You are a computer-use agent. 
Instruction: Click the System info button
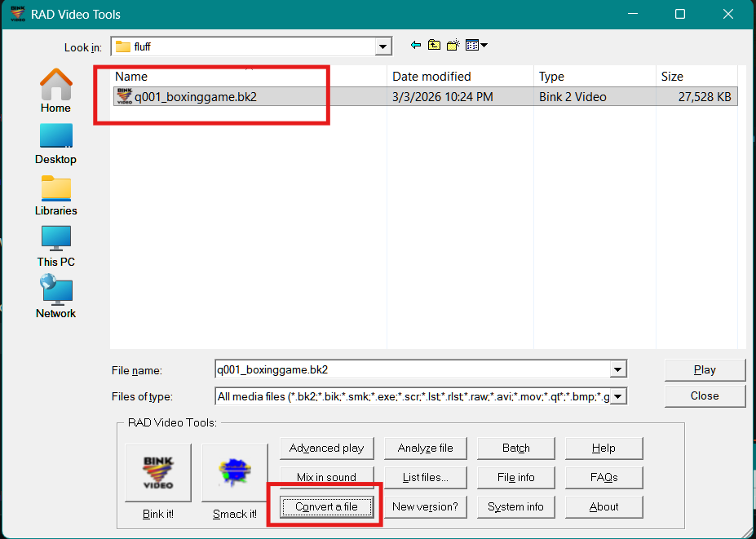click(x=516, y=506)
